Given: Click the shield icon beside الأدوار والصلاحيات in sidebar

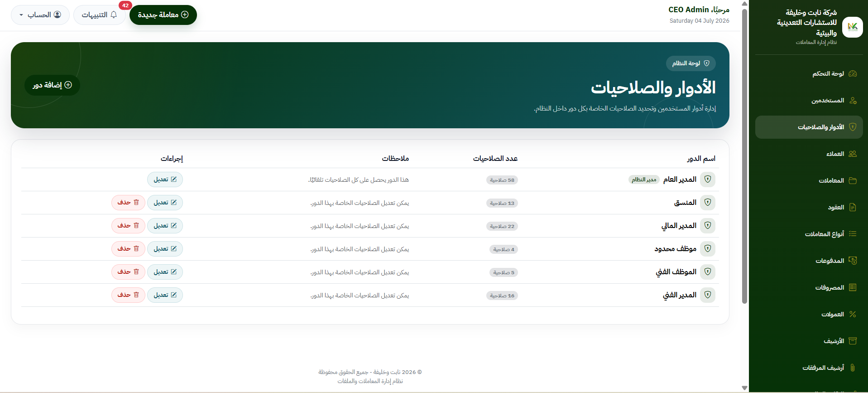Looking at the screenshot, I should click(x=853, y=127).
